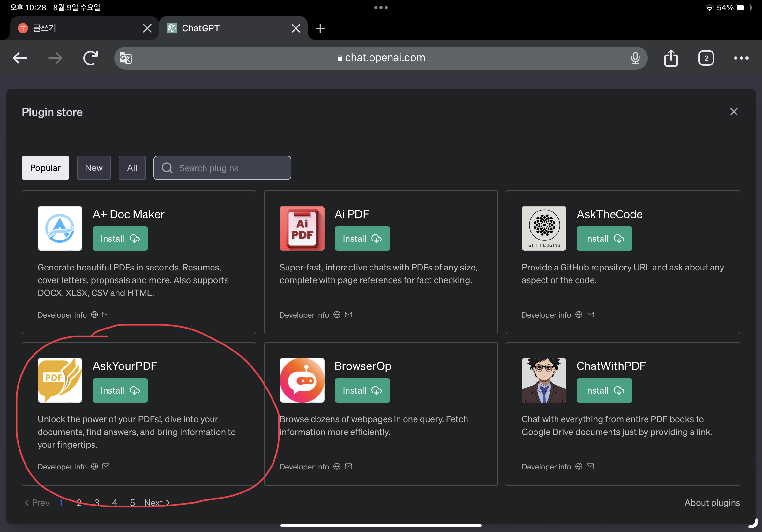Go back to previous page
Viewport: 762px width, 532px height.
(20, 58)
